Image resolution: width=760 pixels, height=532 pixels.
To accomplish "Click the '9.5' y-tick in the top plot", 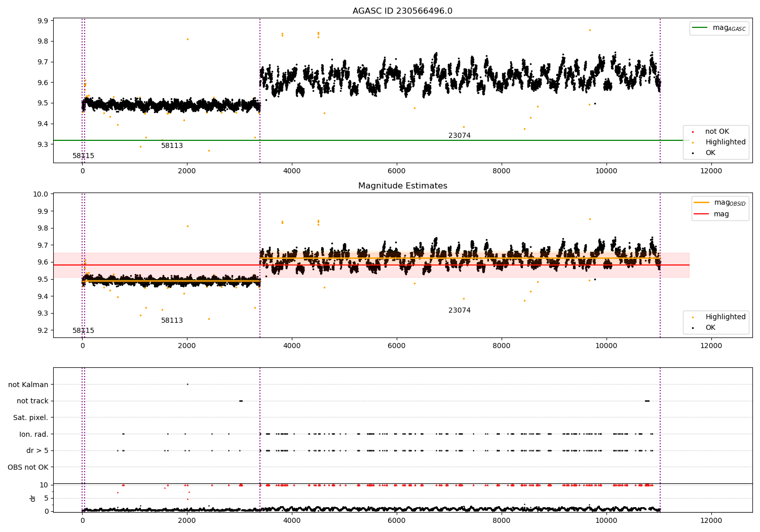I will click(43, 103).
